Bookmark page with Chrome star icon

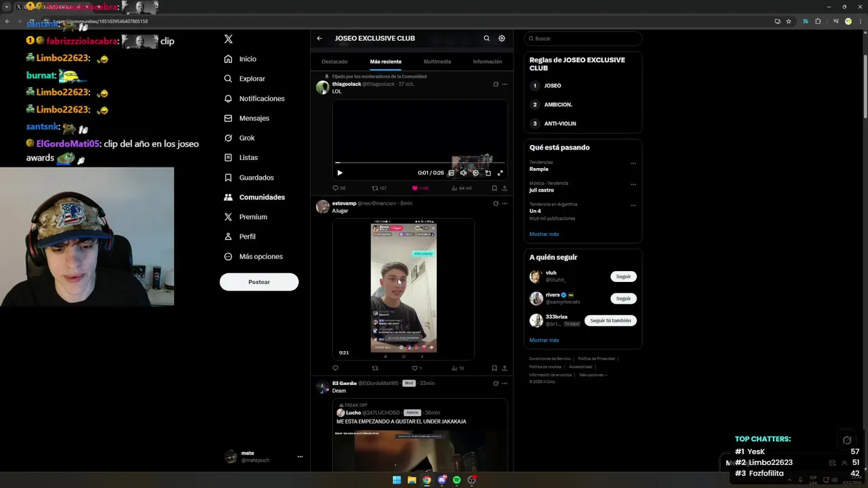(x=789, y=21)
